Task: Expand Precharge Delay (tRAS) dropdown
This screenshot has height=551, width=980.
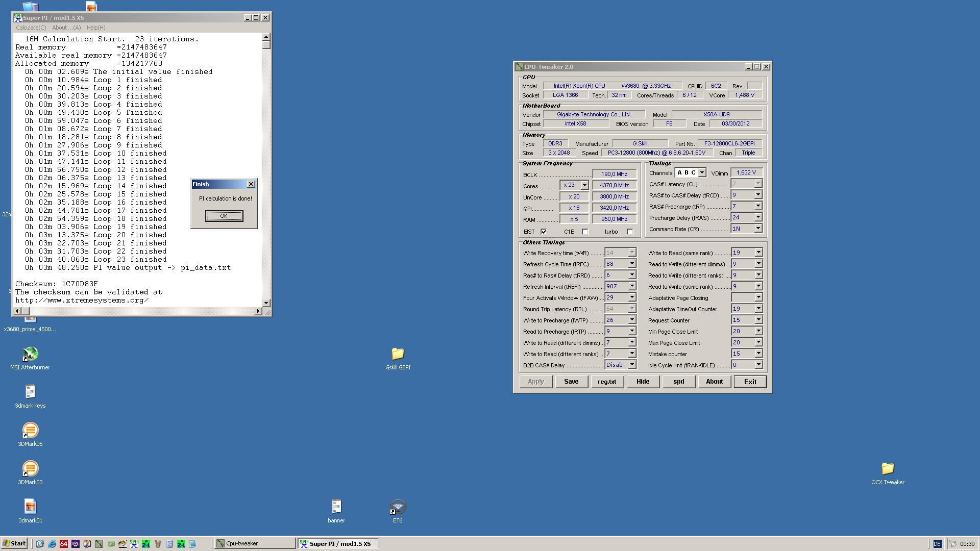Action: pos(758,217)
